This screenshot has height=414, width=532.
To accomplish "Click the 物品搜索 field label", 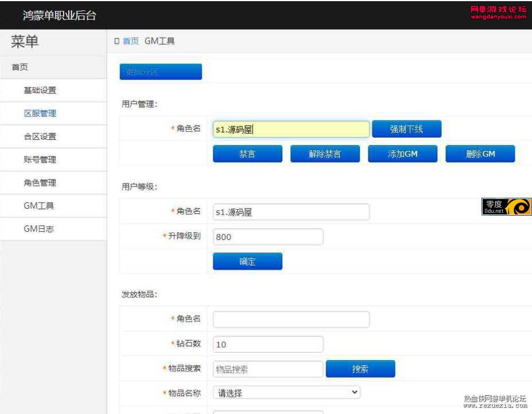I will pos(185,368).
